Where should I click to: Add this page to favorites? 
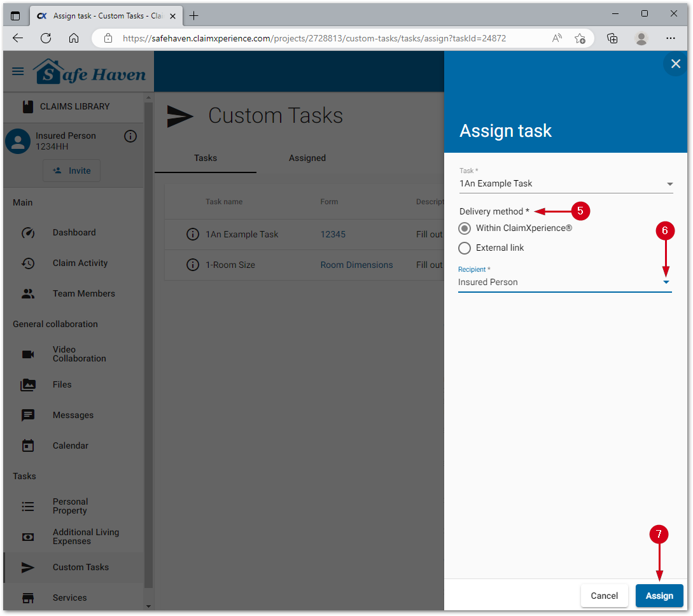[580, 38]
